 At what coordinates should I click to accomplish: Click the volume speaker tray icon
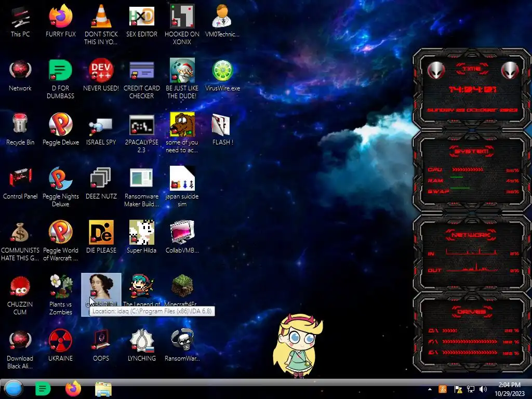click(483, 389)
